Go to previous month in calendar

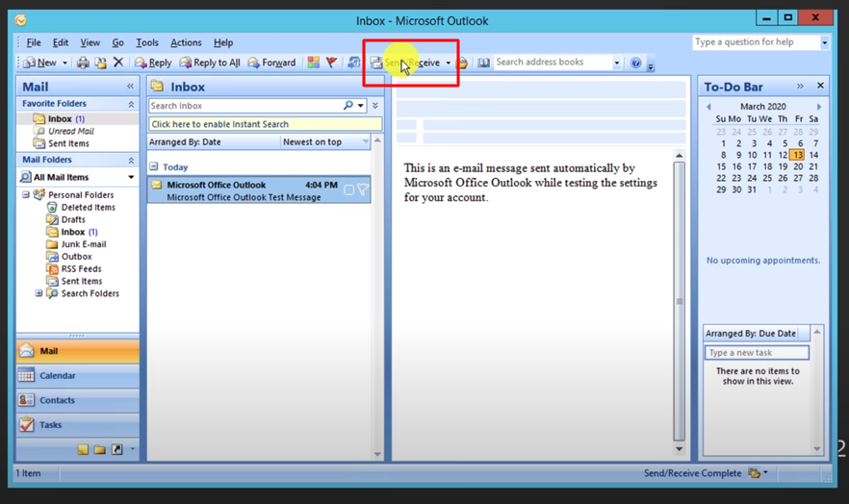(x=708, y=107)
